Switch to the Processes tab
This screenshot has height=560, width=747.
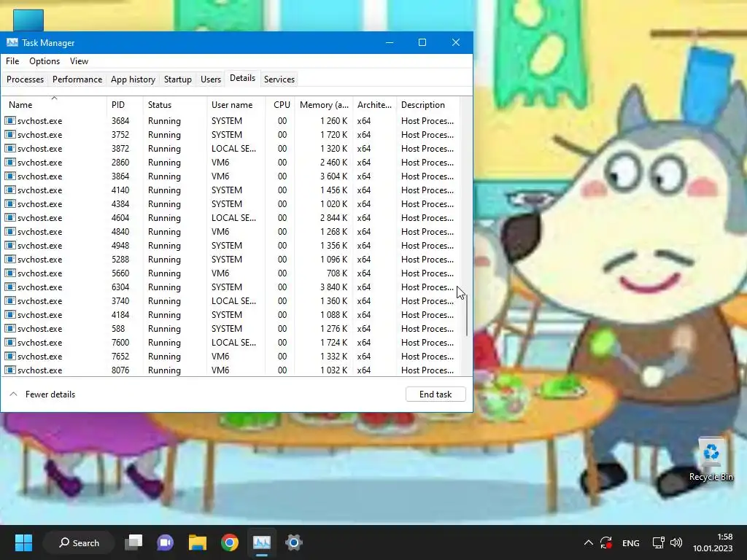(26, 79)
